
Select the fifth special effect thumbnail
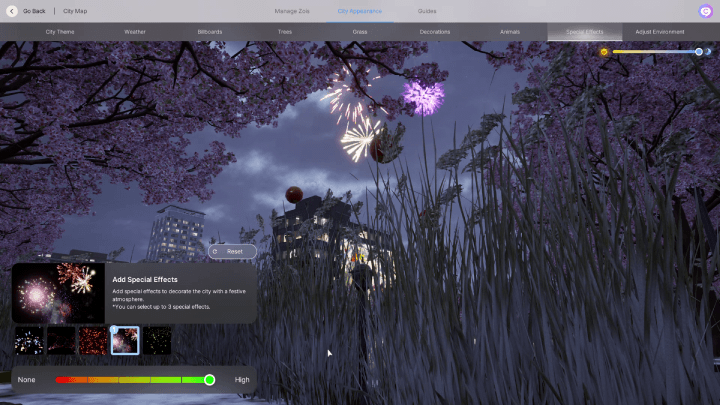pos(157,341)
